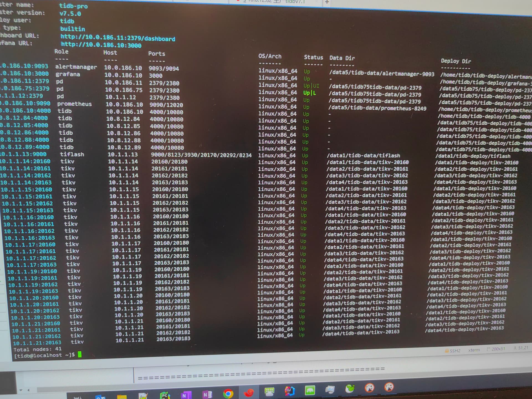Click Host column entry 10.1.1.13
Image resolution: width=532 pixels, height=399 pixels.
pos(122,154)
